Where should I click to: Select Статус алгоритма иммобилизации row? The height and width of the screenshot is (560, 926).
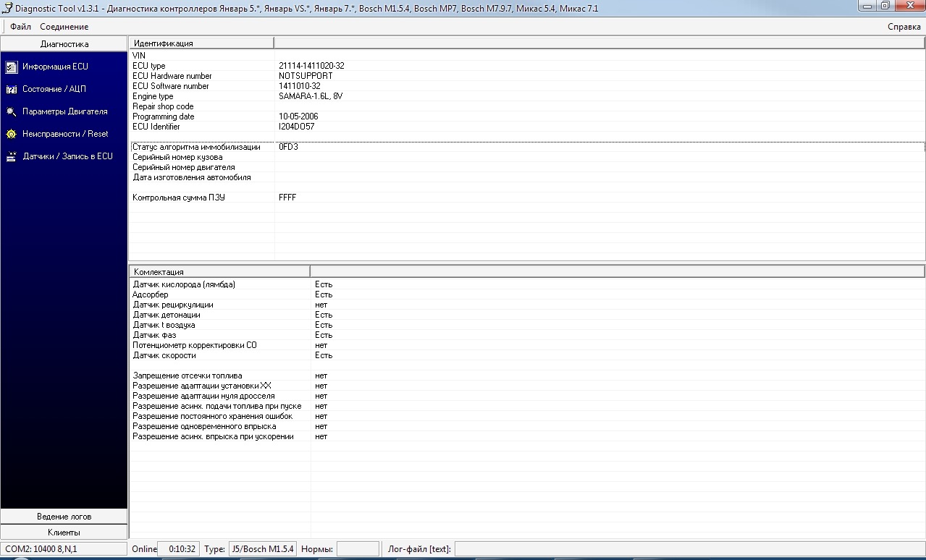click(527, 147)
